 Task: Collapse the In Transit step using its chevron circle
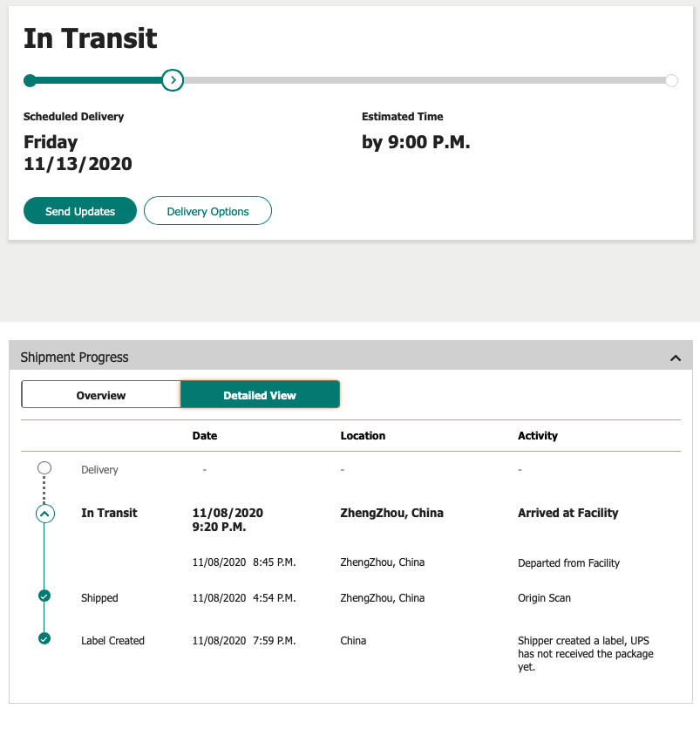pyautogui.click(x=44, y=514)
